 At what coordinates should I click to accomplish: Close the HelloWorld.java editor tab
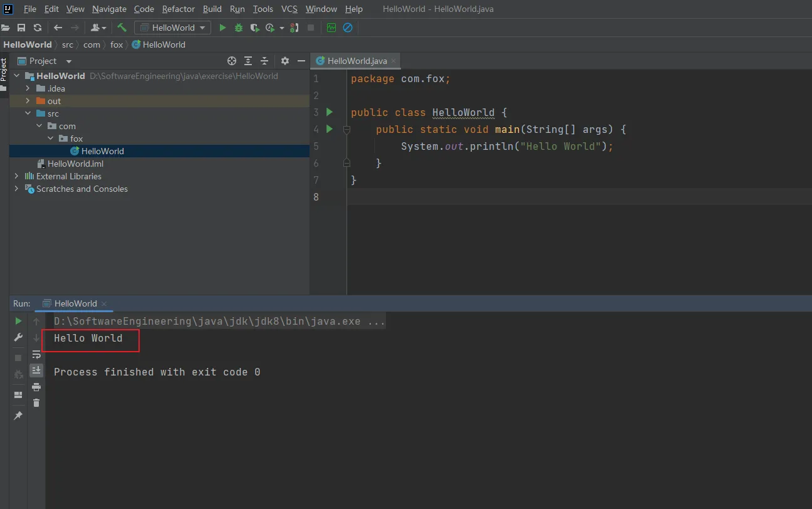pos(393,61)
